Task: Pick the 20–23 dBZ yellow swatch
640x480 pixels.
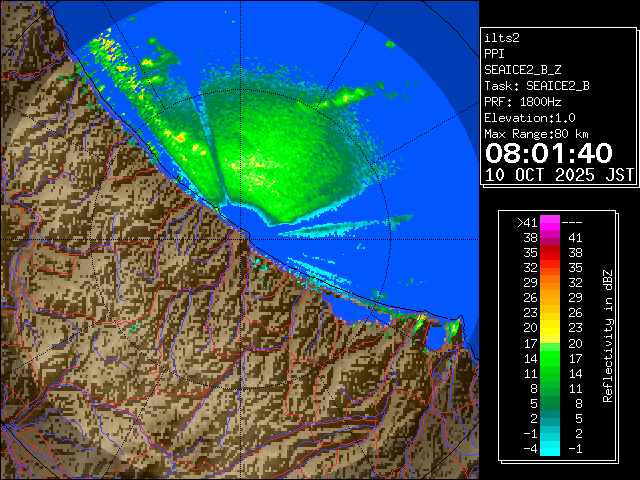Action: pos(550,328)
